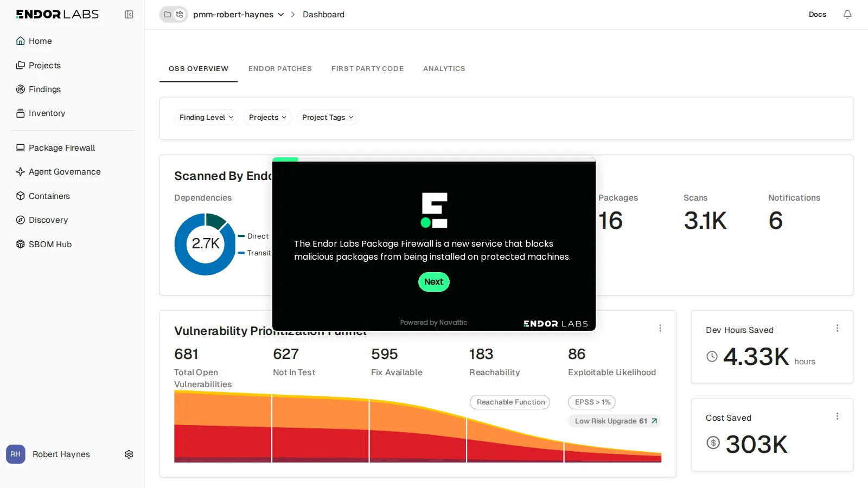Open the SBOM Hub icon
Screen dimensions: 868x488
(21, 245)
